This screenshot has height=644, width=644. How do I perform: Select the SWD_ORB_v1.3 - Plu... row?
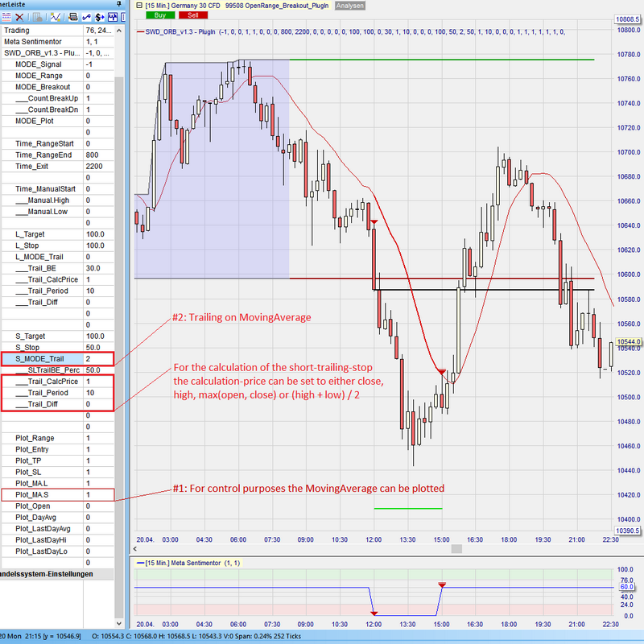coord(57,53)
